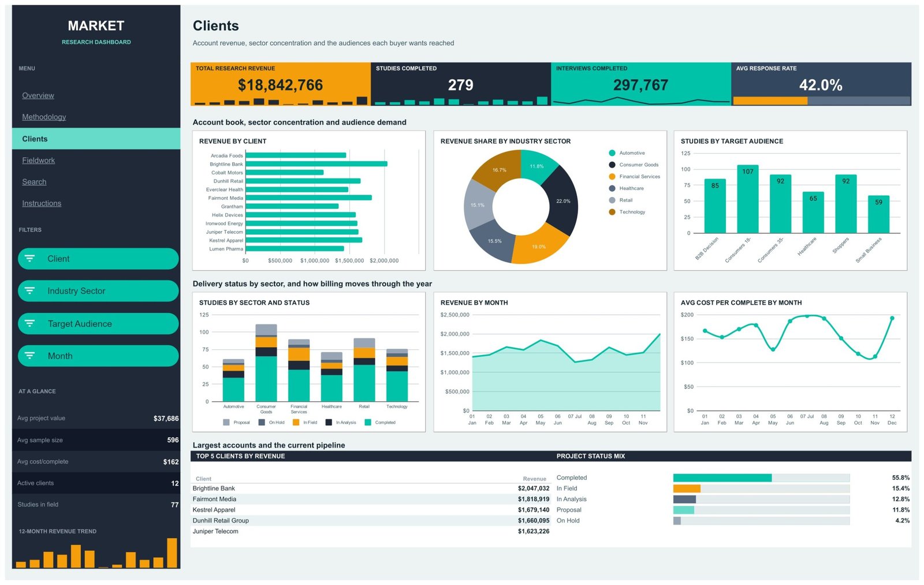Click the In Field 15.4% progress bar

(761, 489)
